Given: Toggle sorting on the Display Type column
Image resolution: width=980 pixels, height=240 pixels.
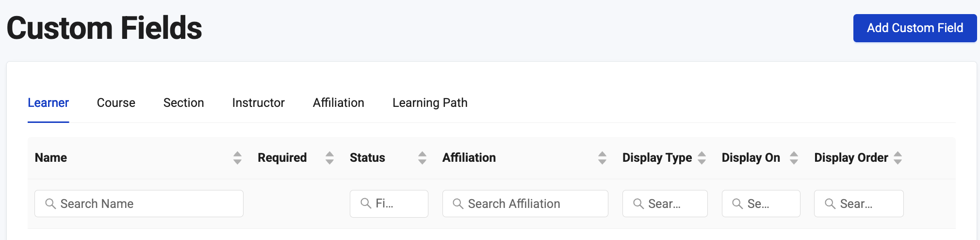Looking at the screenshot, I should click(702, 158).
